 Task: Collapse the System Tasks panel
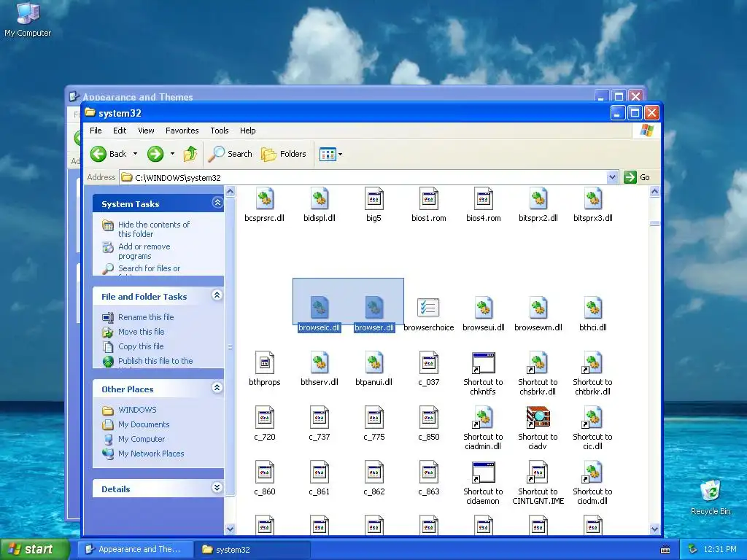(x=217, y=203)
